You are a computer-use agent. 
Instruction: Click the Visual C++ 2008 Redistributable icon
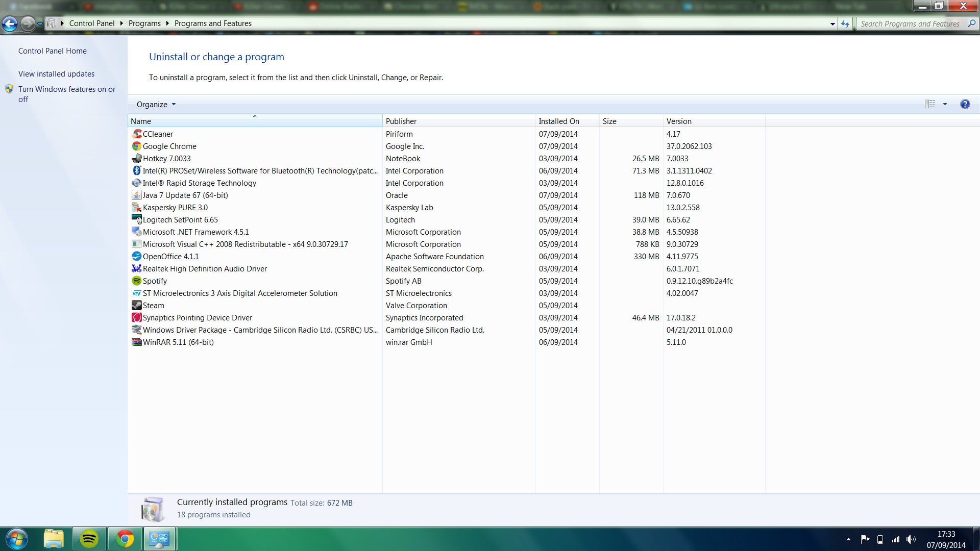point(137,244)
